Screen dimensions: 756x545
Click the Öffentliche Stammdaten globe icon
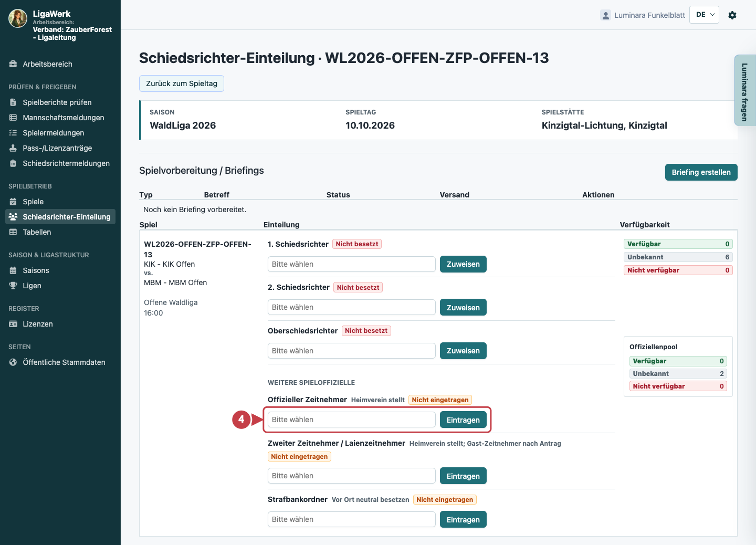tap(13, 362)
